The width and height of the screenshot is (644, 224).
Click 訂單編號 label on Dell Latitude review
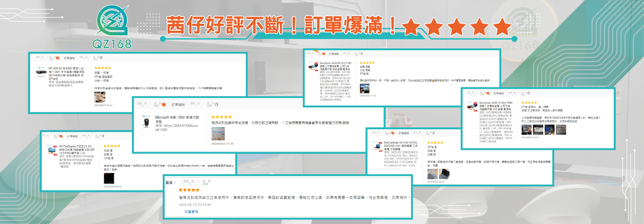(x=404, y=133)
